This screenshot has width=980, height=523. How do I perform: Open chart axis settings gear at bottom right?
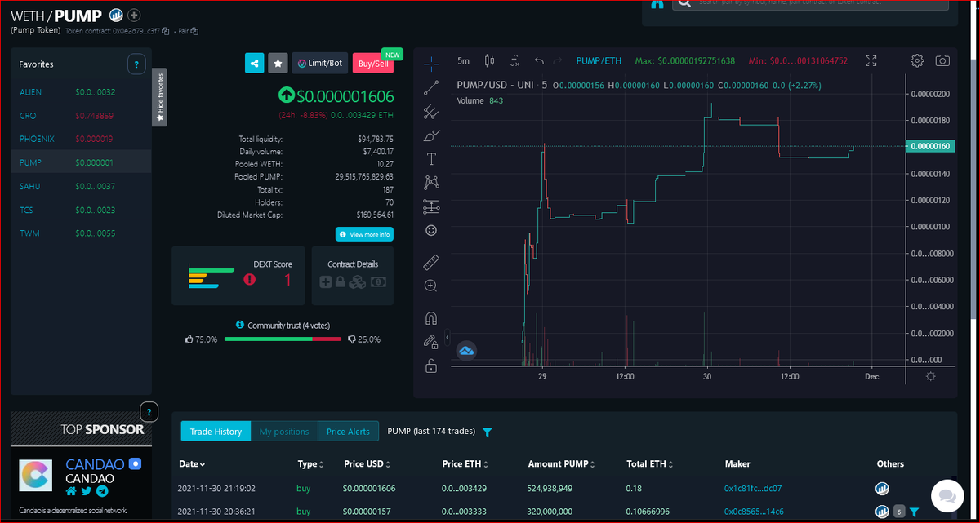(930, 376)
